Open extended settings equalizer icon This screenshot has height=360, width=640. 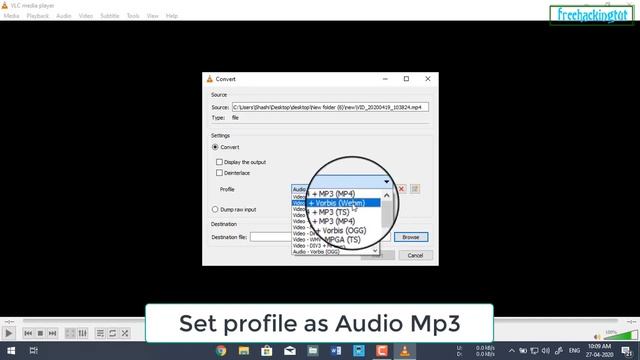point(82,333)
